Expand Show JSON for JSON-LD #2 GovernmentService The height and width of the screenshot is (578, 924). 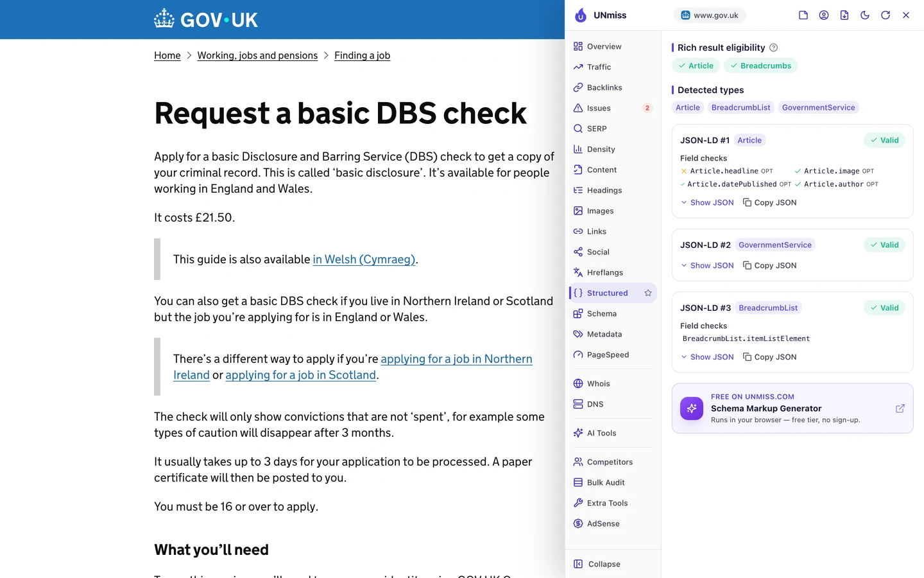pyautogui.click(x=707, y=265)
